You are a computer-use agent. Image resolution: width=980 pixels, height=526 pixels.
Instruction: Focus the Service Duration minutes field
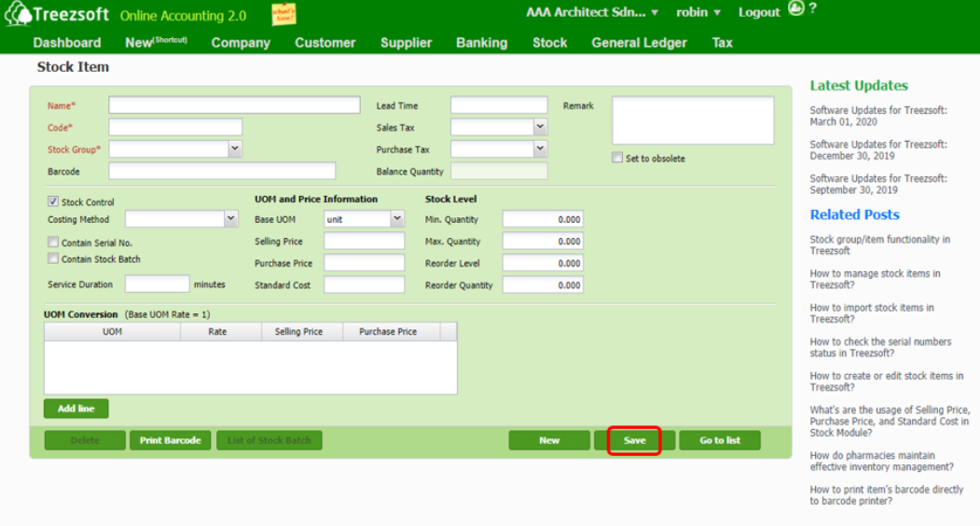point(157,284)
